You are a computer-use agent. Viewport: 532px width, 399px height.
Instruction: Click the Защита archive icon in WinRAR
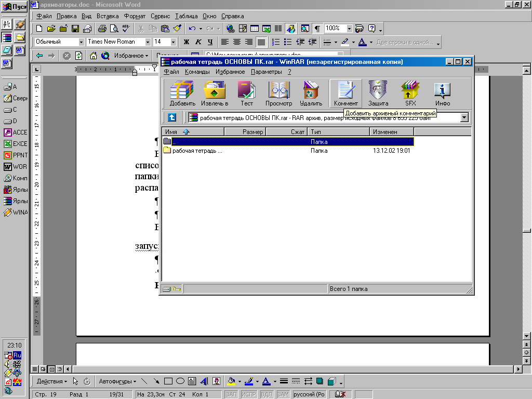[x=378, y=94]
